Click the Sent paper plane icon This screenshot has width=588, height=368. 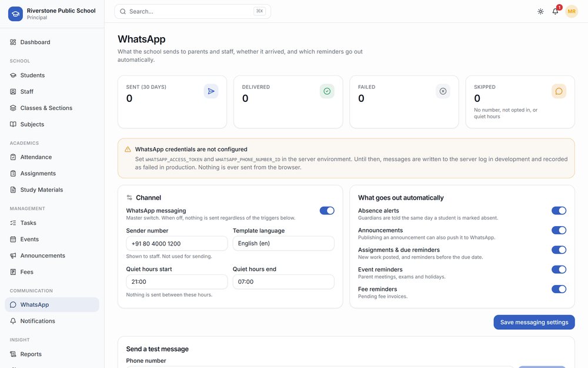tap(211, 91)
